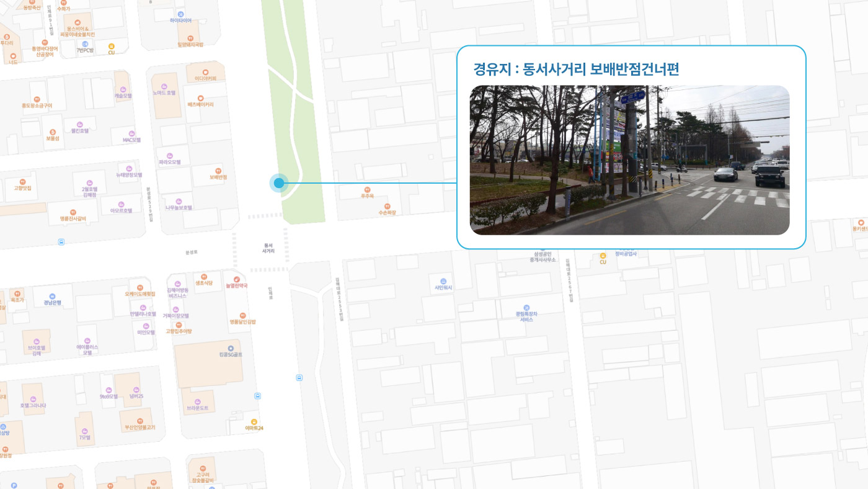Select the 생초식당 restaurant icon
The width and height of the screenshot is (868, 489).
203,277
